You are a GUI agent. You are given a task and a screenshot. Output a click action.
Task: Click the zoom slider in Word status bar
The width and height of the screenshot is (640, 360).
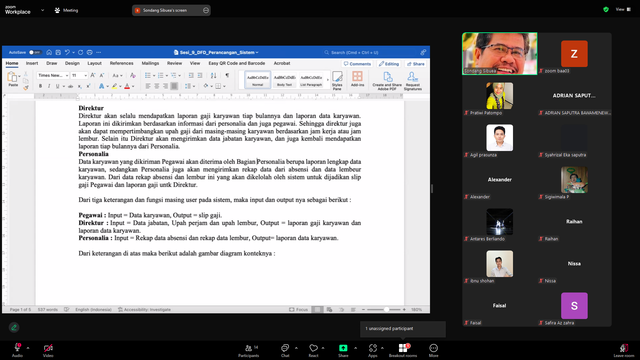point(384,309)
